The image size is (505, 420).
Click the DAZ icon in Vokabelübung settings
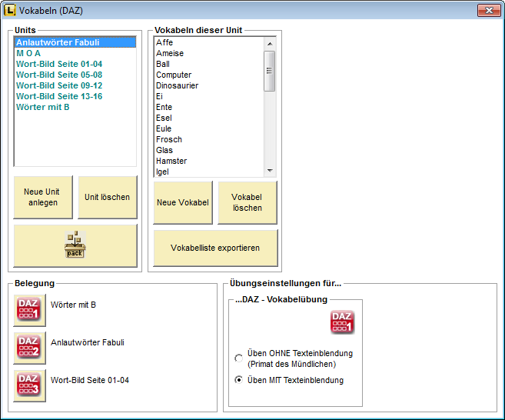pyautogui.click(x=342, y=322)
